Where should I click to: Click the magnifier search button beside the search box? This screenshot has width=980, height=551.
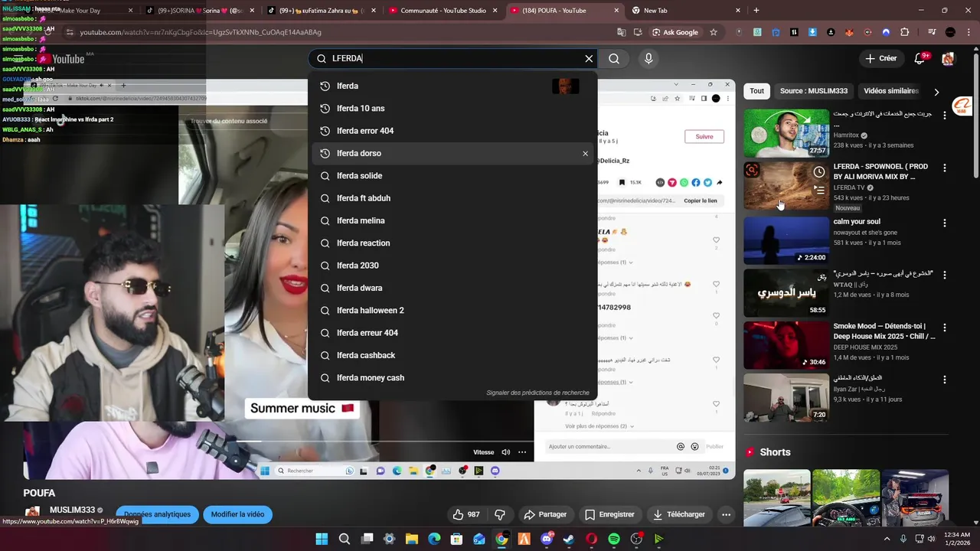click(x=614, y=59)
